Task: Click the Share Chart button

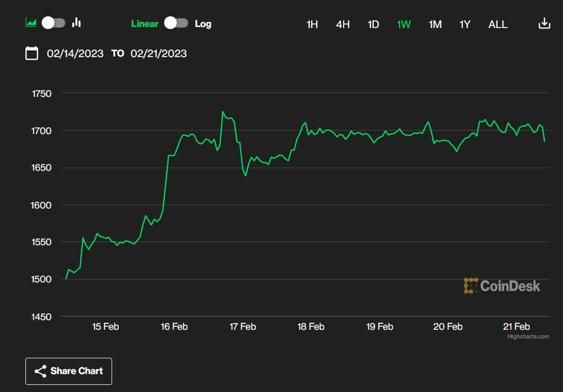Action: point(69,371)
